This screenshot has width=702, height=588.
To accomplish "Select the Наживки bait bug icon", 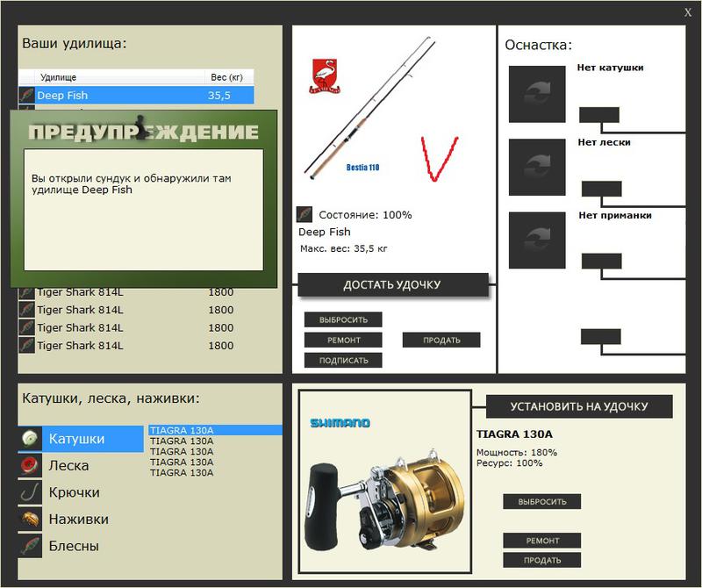I will pos(30,519).
